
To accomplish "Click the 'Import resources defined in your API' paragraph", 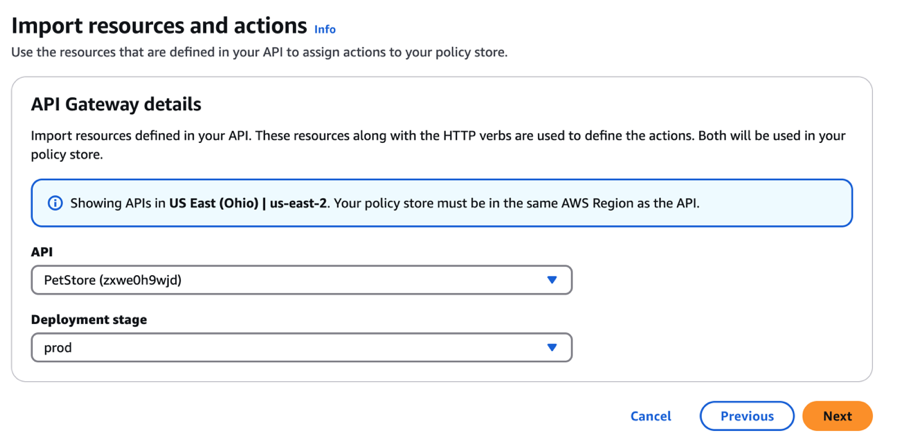I will 438,146.
